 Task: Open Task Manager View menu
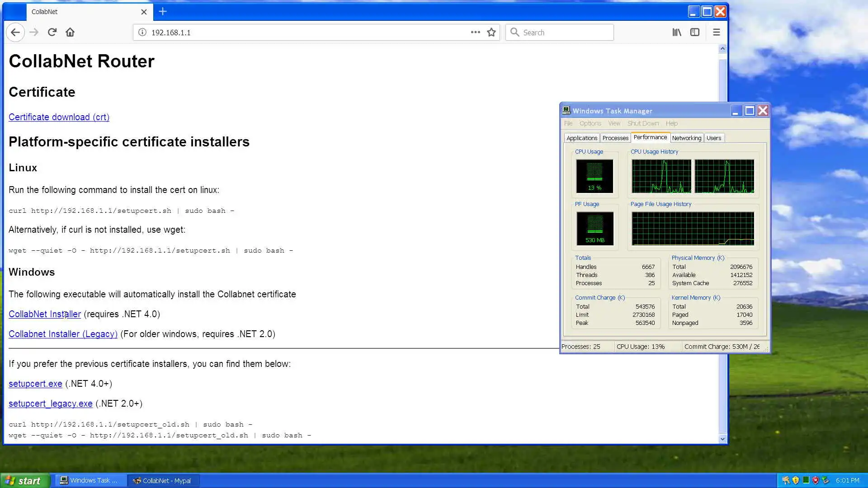614,123
